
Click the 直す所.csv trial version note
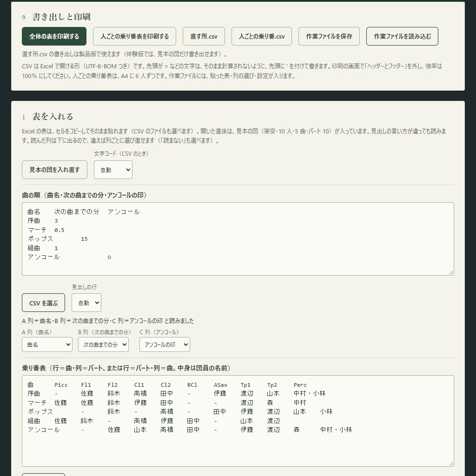coord(125,54)
